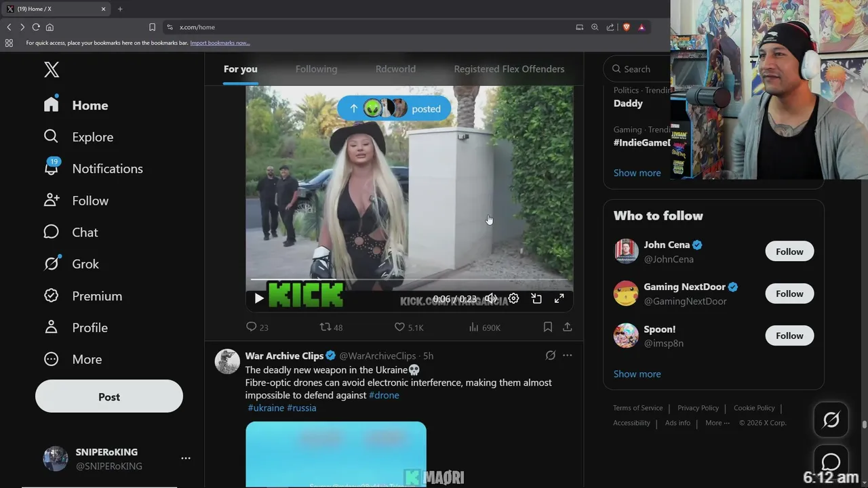Show more trending topics
This screenshot has width=868, height=488.
coord(637,173)
